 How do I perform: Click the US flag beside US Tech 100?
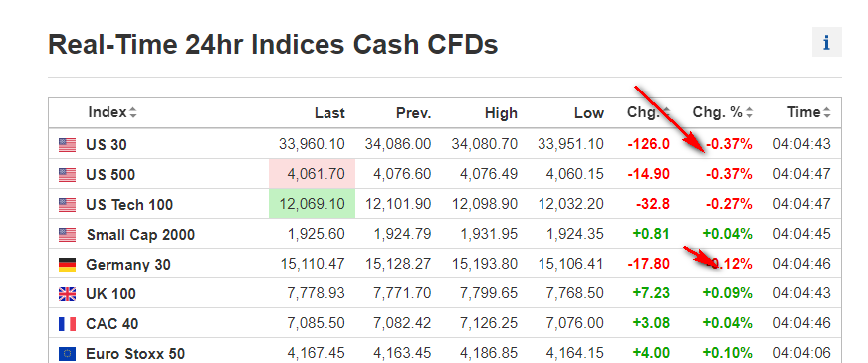[67, 205]
